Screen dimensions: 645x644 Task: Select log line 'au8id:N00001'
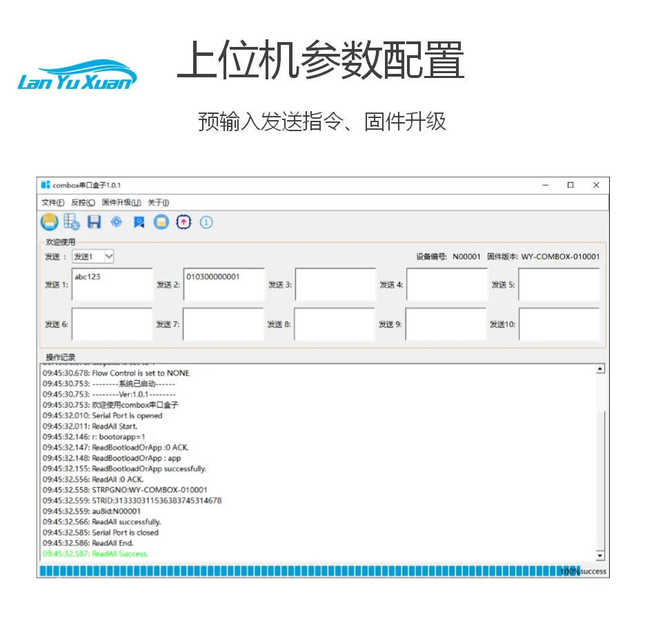[92, 511]
